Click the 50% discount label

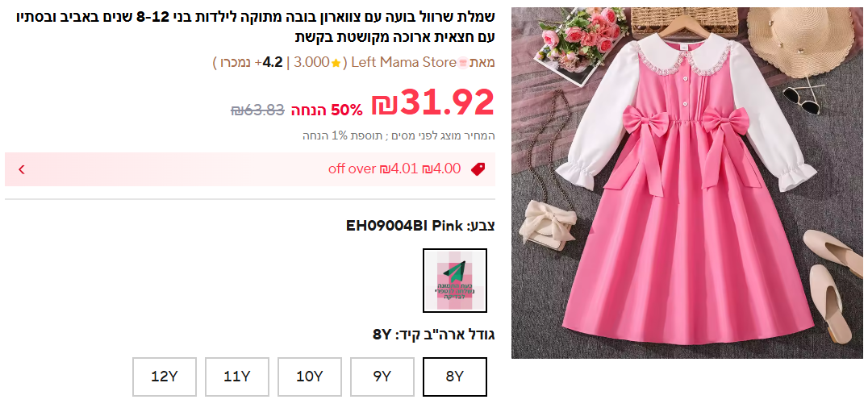coord(328,110)
